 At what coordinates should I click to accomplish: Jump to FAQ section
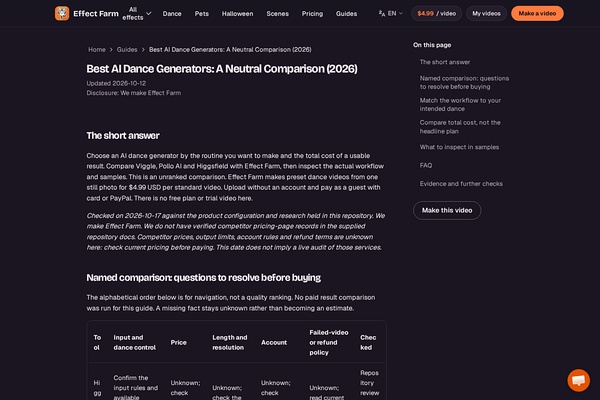(426, 165)
